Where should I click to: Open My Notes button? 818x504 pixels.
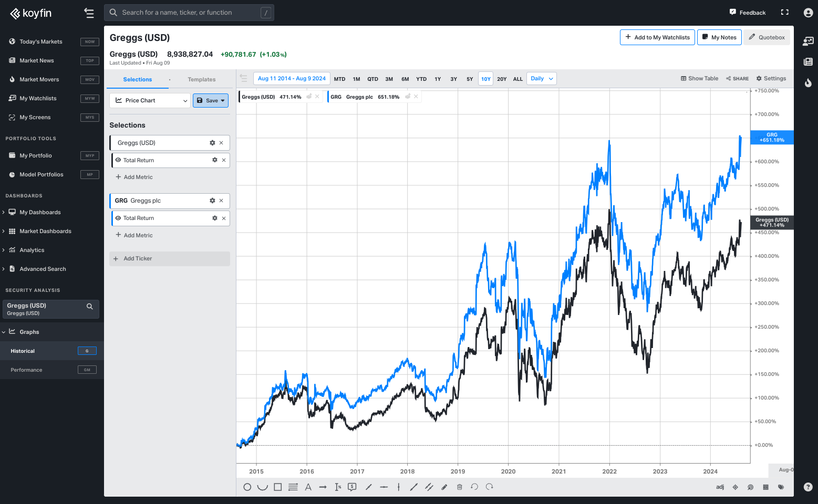tap(719, 37)
